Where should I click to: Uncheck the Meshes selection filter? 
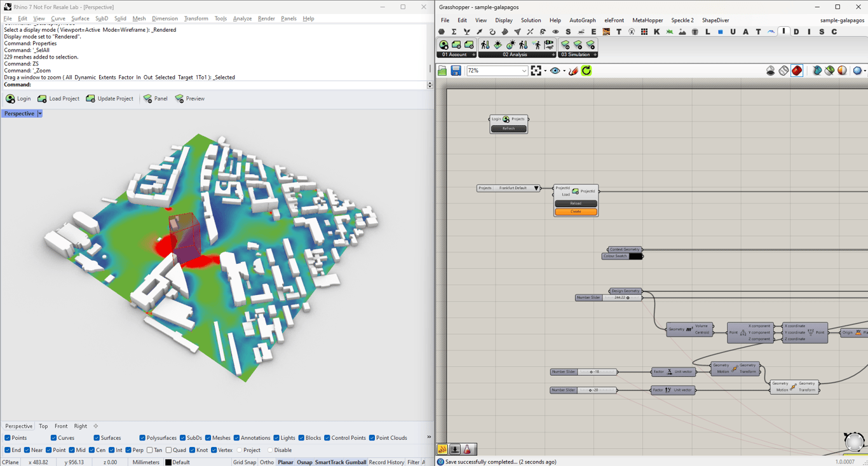pos(208,438)
